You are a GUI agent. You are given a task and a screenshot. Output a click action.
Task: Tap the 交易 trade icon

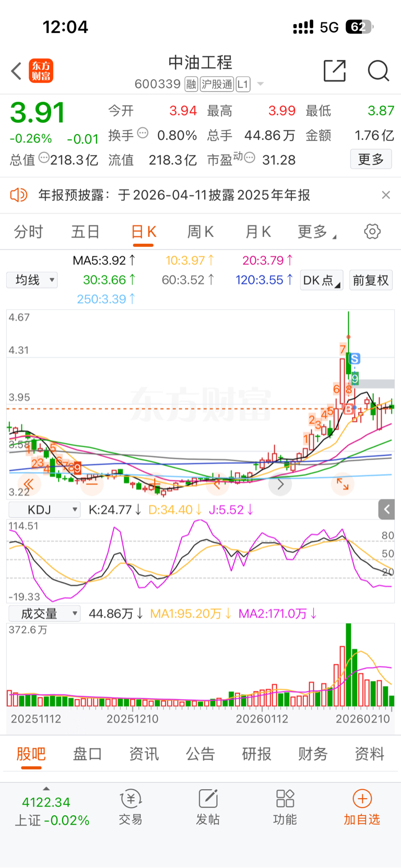click(131, 807)
